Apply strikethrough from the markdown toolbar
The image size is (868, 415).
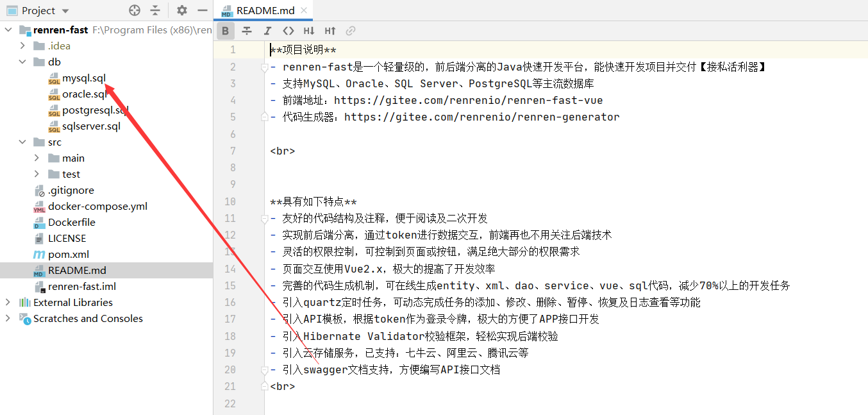pyautogui.click(x=246, y=31)
